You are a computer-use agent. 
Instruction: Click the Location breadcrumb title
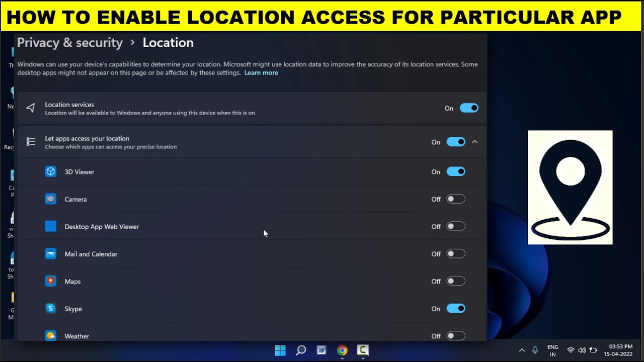tap(168, 43)
